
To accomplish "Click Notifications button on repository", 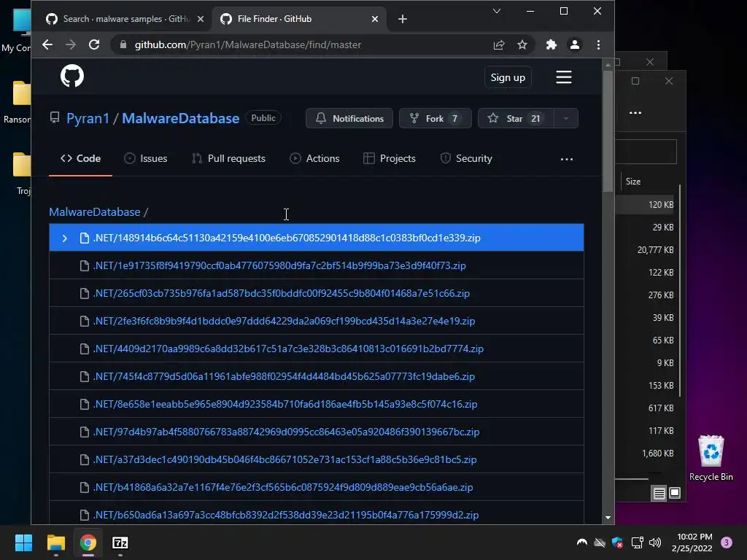I will (x=349, y=119).
